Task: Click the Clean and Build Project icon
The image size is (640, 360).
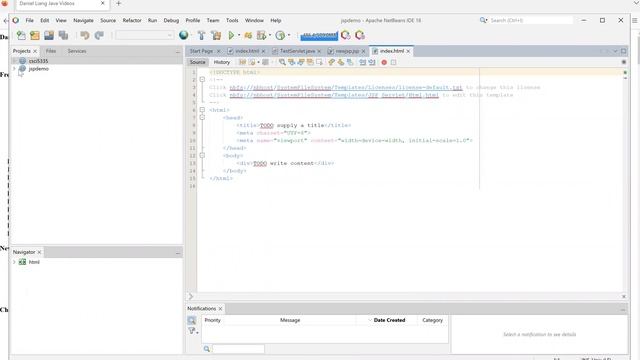Action: [x=216, y=36]
